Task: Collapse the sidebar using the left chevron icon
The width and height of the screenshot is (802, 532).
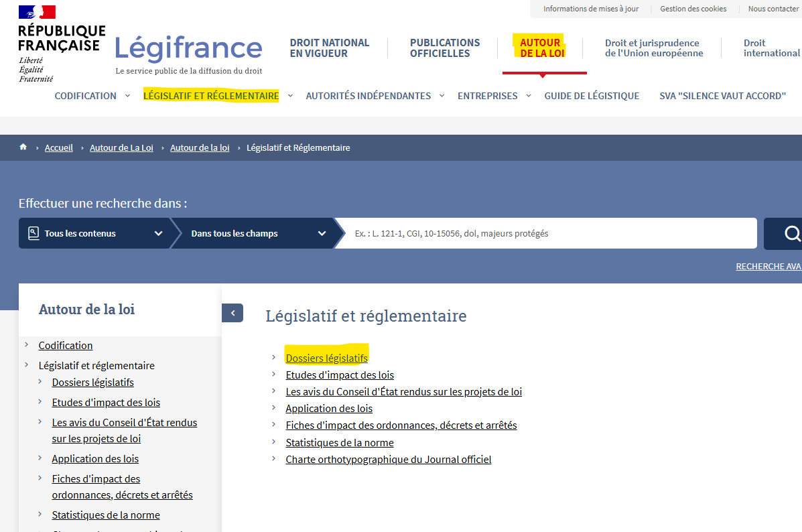Action: 232,313
